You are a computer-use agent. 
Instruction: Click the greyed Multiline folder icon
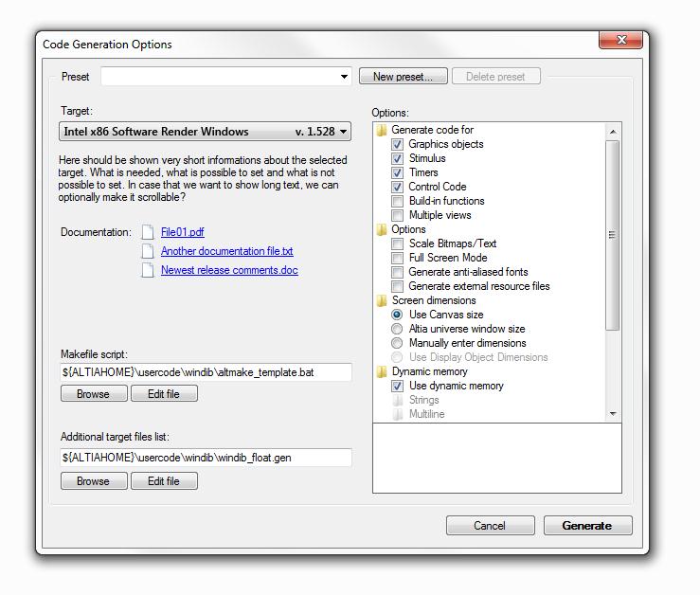point(398,414)
